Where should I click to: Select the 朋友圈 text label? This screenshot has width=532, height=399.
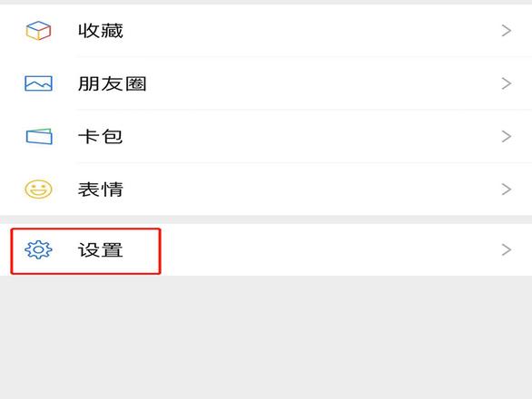(x=113, y=83)
